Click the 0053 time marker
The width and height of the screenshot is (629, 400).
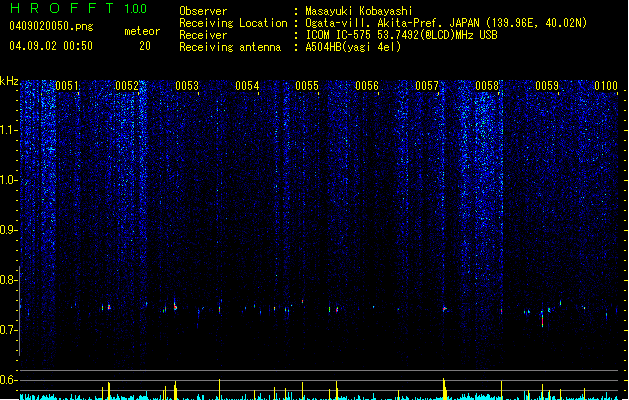[187, 86]
